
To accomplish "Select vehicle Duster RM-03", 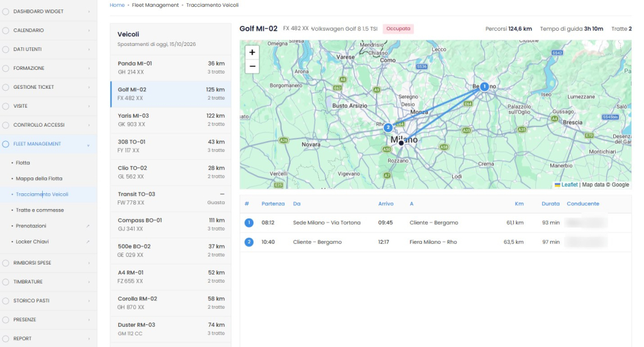I will coord(171,329).
